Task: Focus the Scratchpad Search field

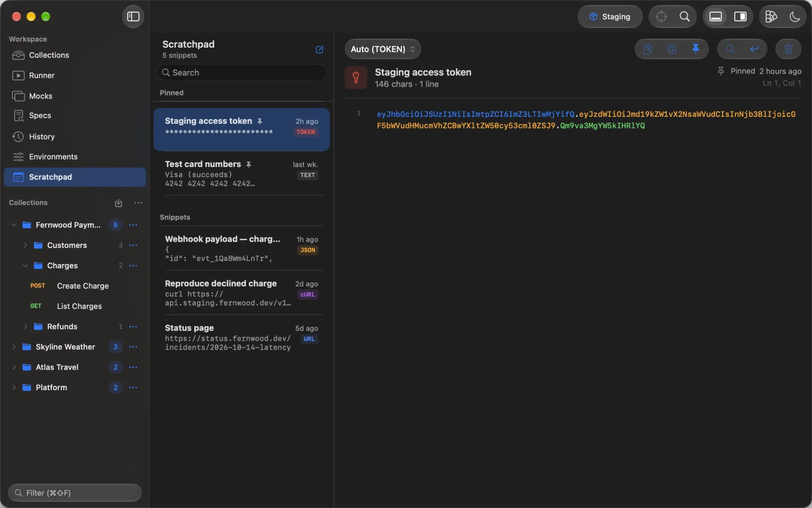Action: click(242, 73)
